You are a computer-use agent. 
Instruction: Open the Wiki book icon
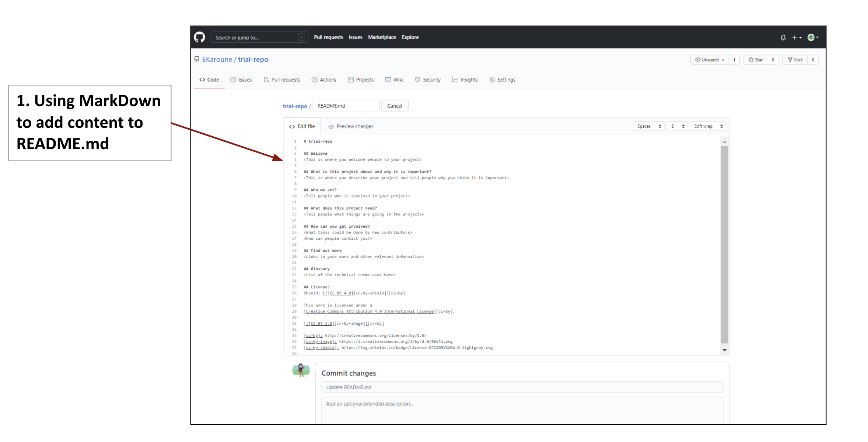[388, 80]
